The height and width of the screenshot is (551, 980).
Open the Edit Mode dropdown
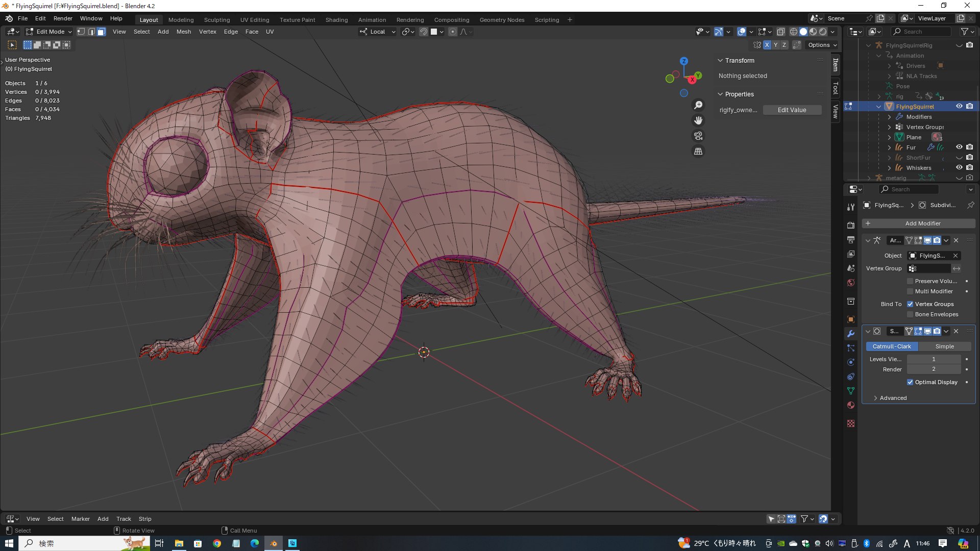pyautogui.click(x=49, y=32)
